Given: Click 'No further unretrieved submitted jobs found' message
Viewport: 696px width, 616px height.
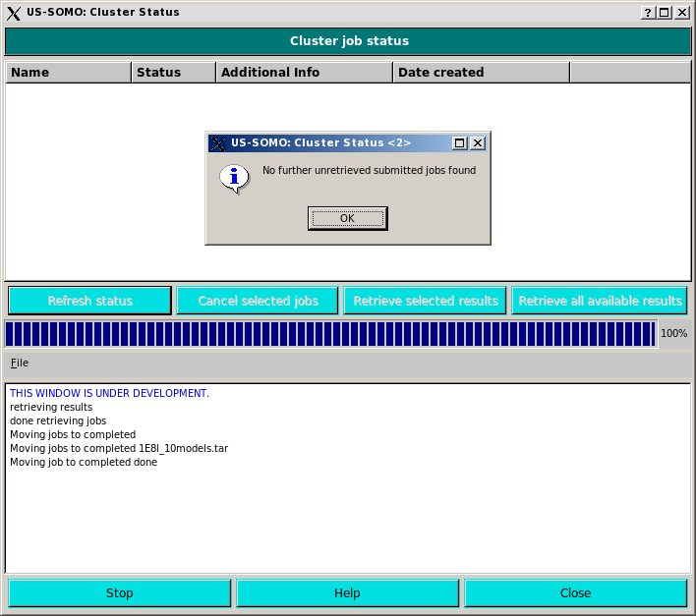Looking at the screenshot, I should pyautogui.click(x=369, y=170).
